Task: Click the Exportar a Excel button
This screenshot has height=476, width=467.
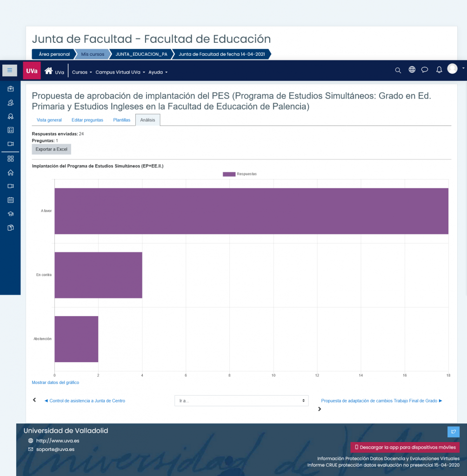Action: click(x=51, y=149)
